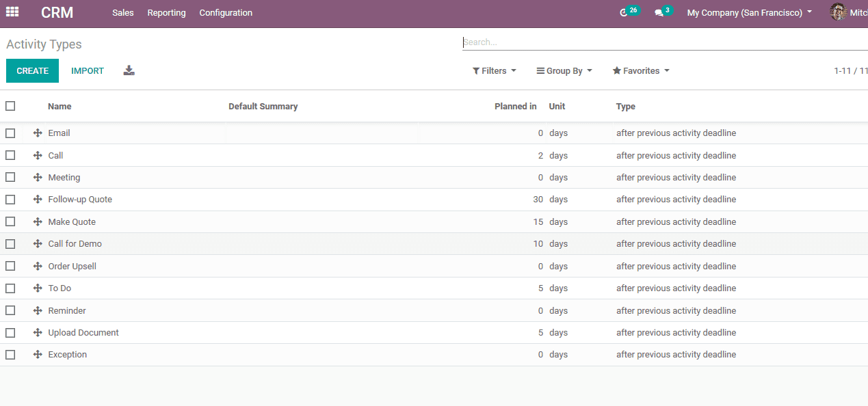Viewport: 868px width, 406px height.
Task: Open the Order Upsell activity type
Action: pyautogui.click(x=72, y=267)
